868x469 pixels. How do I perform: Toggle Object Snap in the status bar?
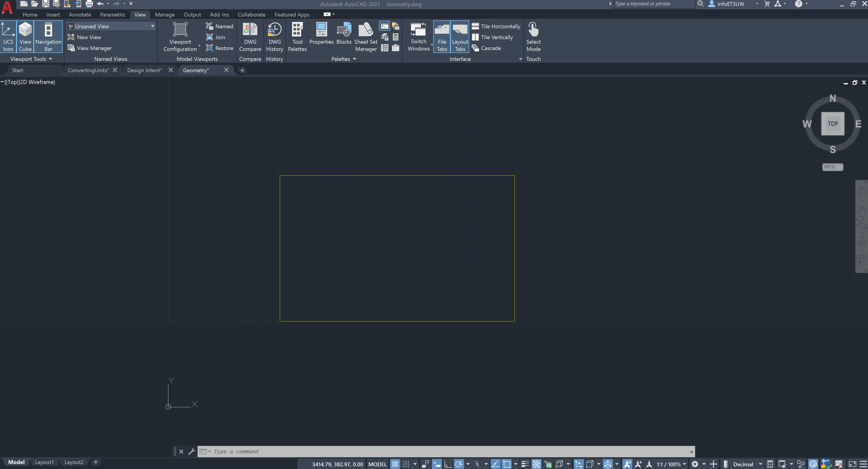506,464
